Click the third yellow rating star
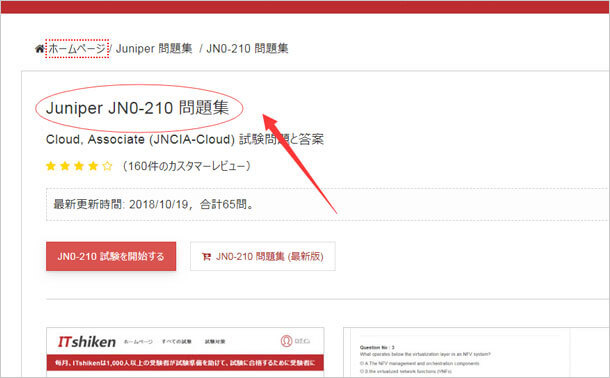The height and width of the screenshot is (378, 610). (79, 166)
